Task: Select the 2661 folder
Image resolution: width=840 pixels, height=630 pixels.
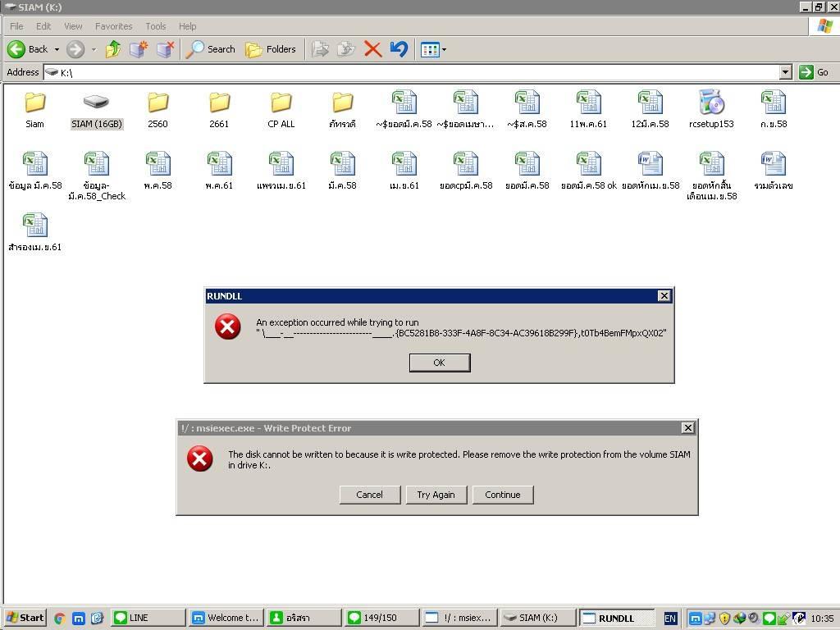Action: 219,110
